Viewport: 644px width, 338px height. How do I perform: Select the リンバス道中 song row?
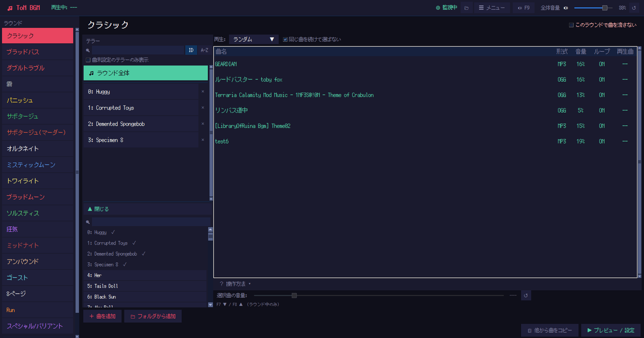tap(425, 111)
